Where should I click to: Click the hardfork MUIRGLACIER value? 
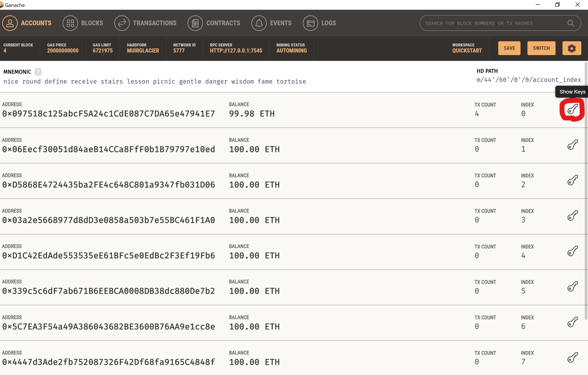tap(143, 51)
